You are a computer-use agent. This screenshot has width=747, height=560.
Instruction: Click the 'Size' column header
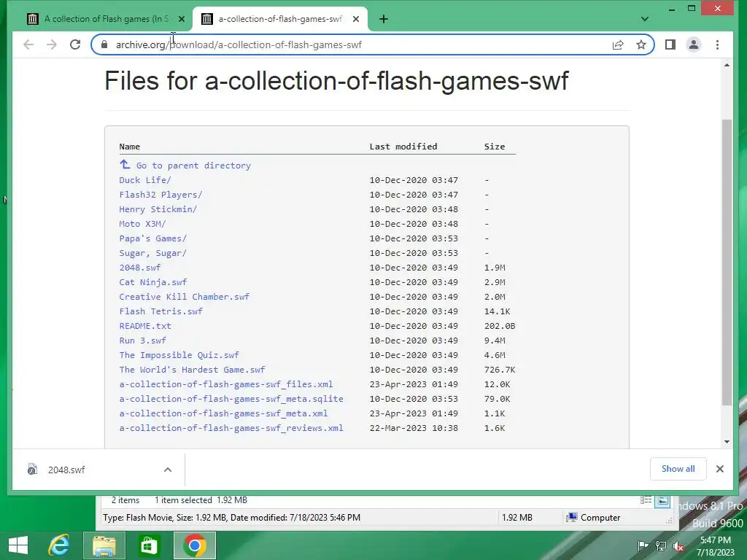pyautogui.click(x=495, y=147)
